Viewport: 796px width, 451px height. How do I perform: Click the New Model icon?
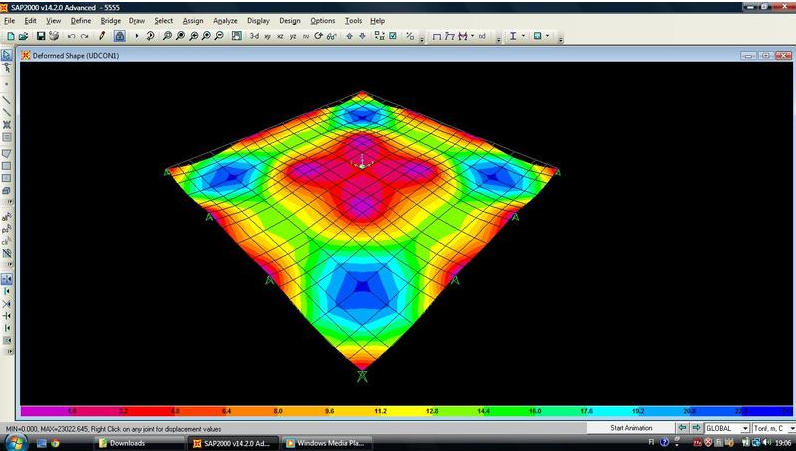pos(10,36)
